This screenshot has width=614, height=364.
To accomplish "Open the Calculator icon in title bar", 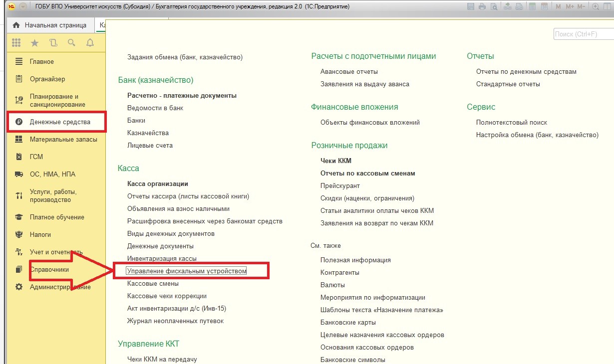I will pos(533,6).
